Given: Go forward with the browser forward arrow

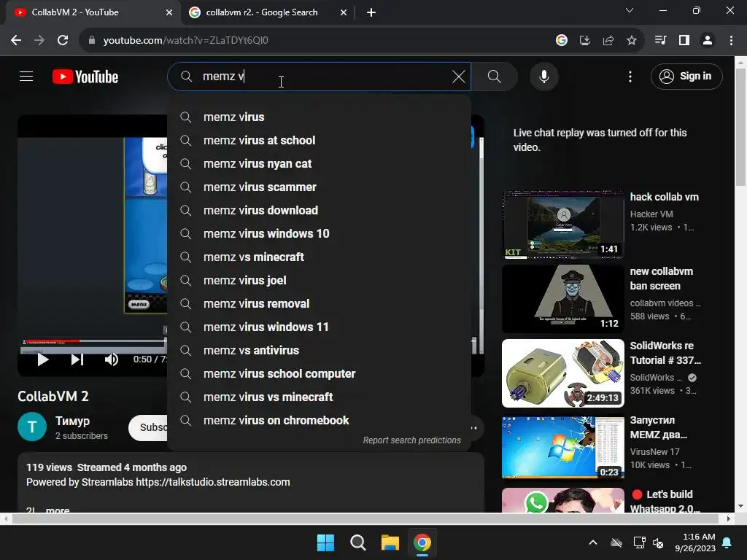Looking at the screenshot, I should coord(39,41).
